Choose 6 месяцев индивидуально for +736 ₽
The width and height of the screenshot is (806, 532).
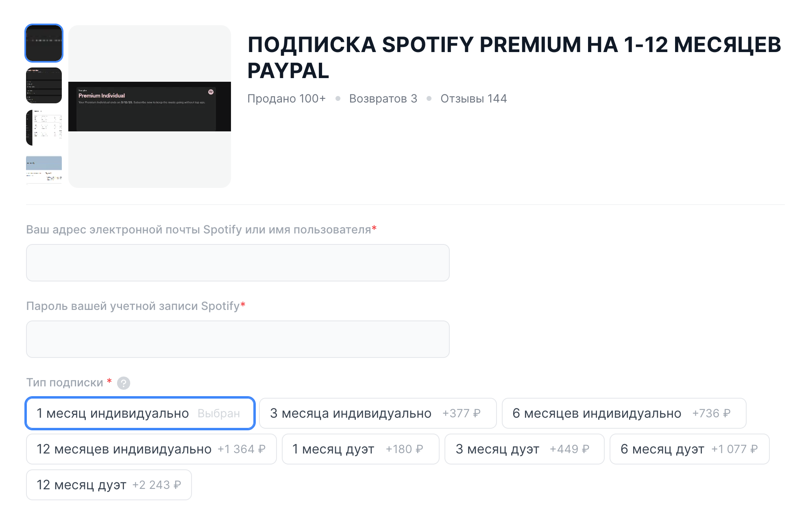[624, 413]
